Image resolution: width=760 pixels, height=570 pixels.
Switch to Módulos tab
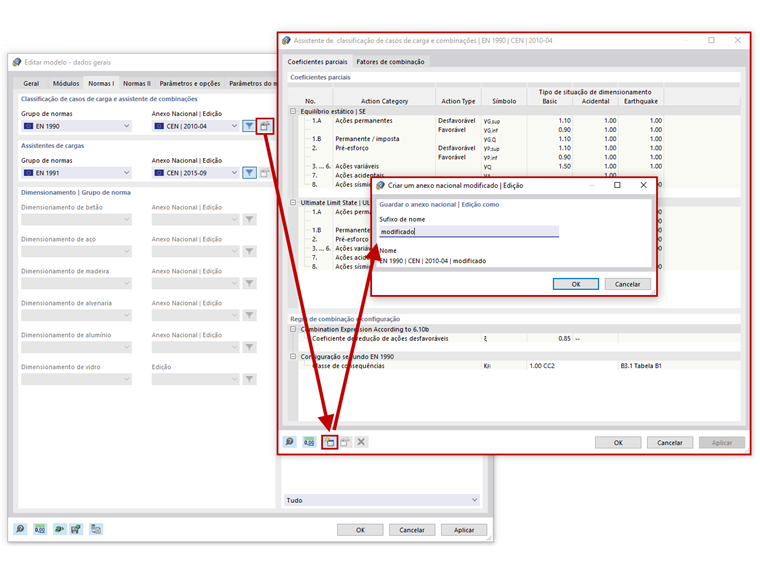[x=66, y=83]
